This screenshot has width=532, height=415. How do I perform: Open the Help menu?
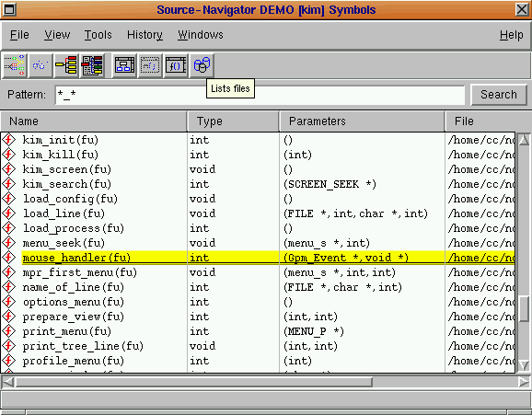point(512,35)
